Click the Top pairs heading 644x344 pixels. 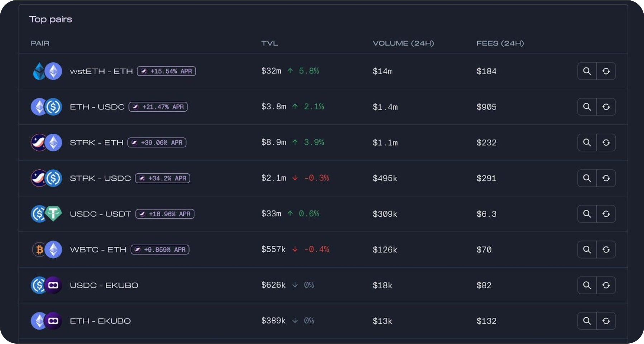point(51,19)
